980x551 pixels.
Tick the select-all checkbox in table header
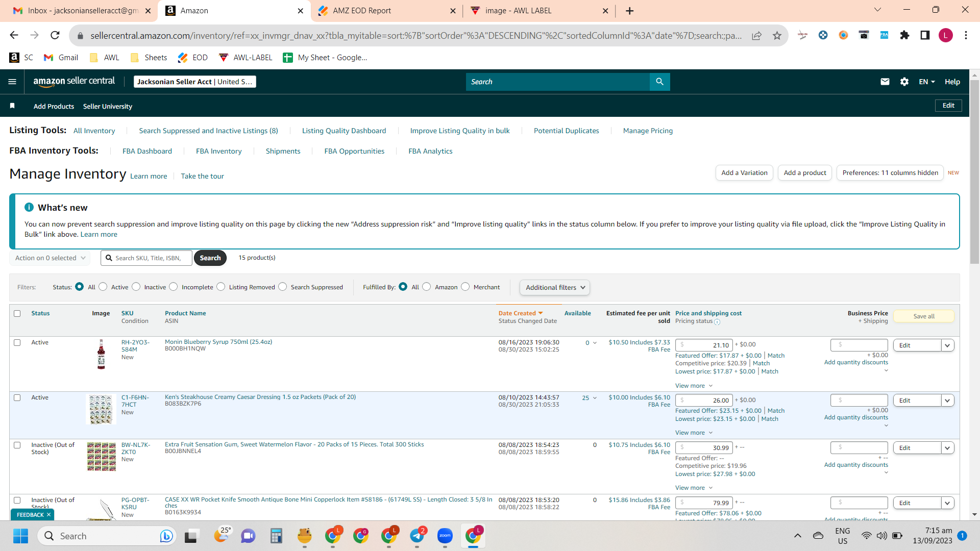click(17, 313)
